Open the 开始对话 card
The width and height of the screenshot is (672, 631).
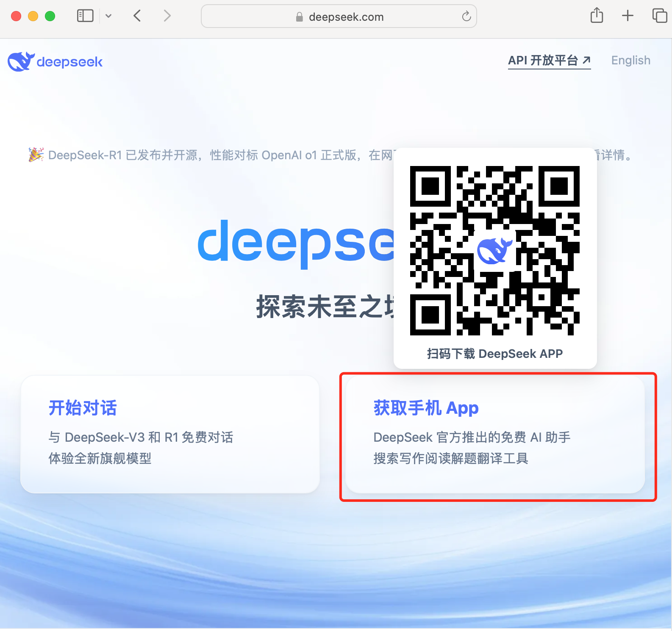(170, 434)
